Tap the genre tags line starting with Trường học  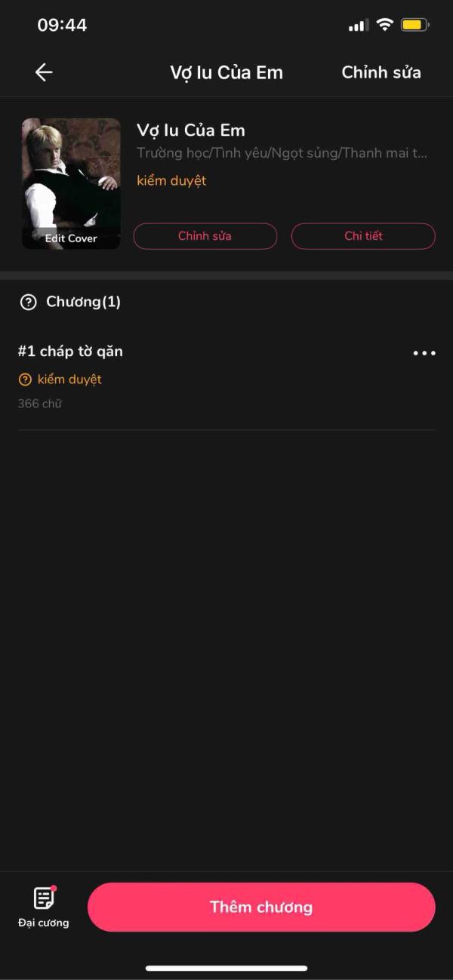pyautogui.click(x=282, y=153)
